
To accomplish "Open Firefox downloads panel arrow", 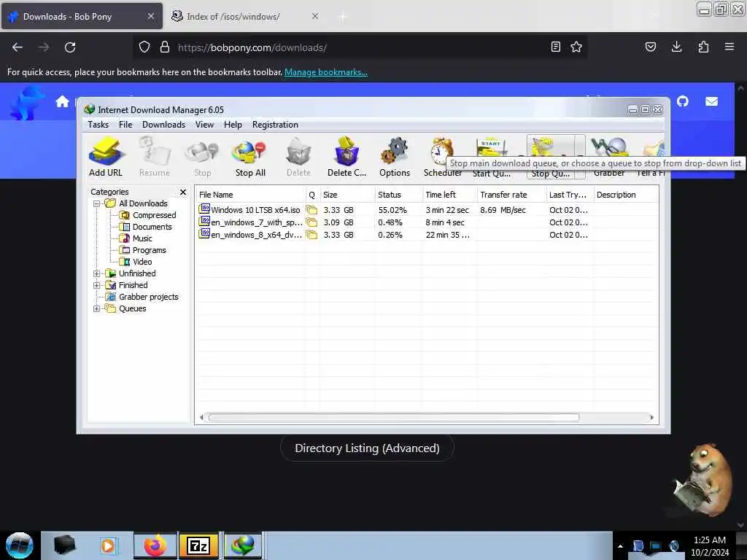I will click(x=676, y=47).
